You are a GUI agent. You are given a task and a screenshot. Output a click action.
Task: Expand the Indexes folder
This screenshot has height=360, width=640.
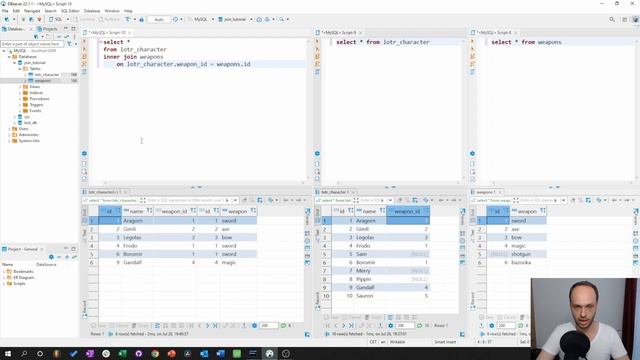click(20, 93)
